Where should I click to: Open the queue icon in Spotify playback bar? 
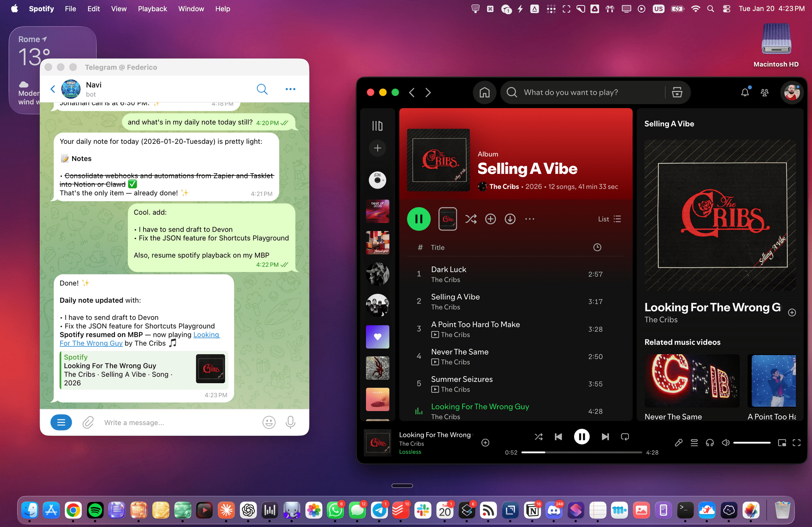coord(694,443)
